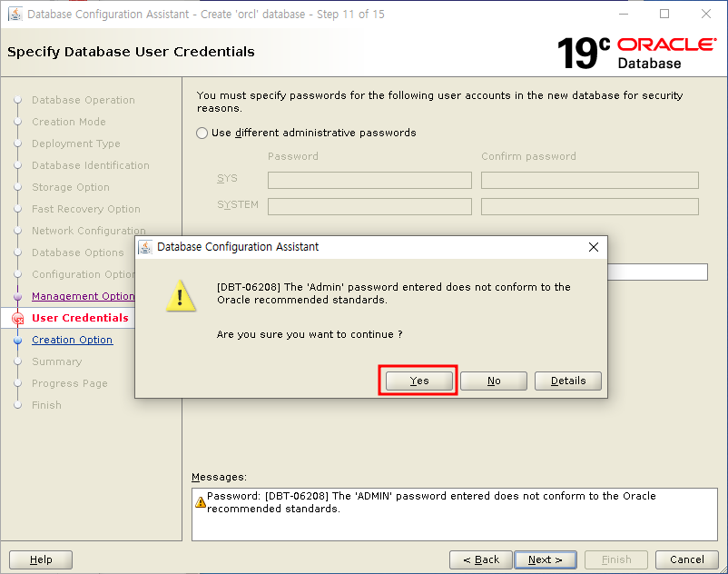Screen dimensions: 728x574
Task: Click the warning icon in Messages box
Action: click(201, 502)
